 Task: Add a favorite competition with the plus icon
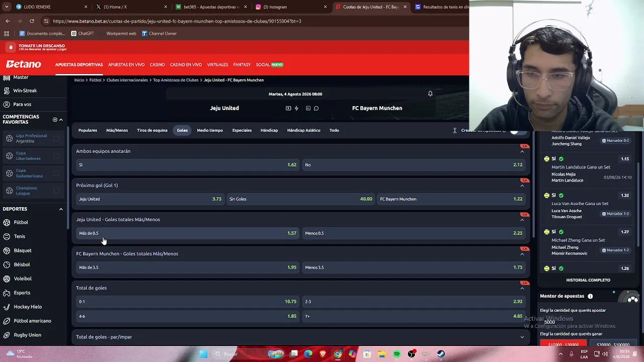point(55,120)
